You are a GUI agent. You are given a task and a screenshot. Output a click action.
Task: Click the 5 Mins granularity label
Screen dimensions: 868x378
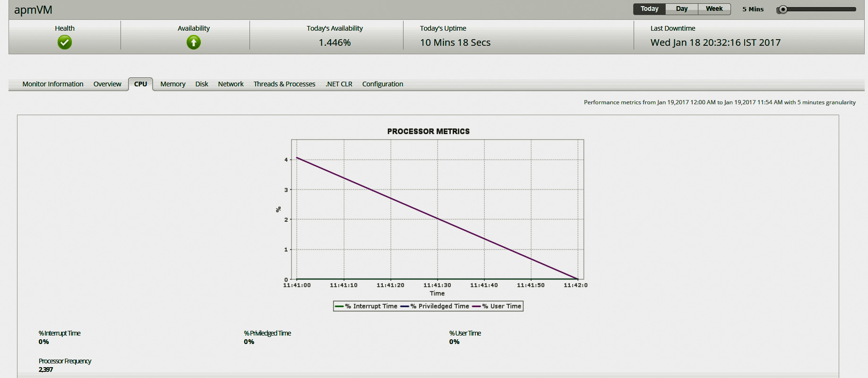pos(753,9)
